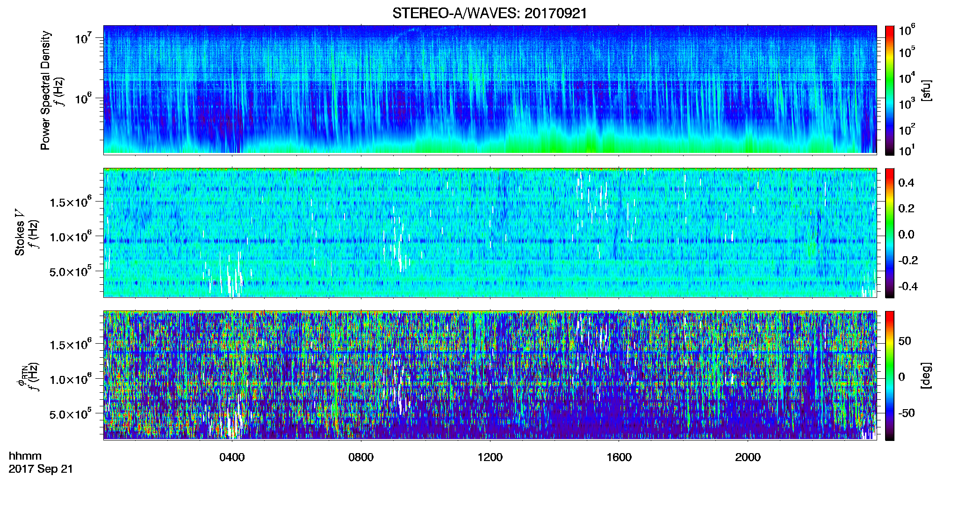Click the sfu power color bar
The image size is (980, 505).
(x=890, y=90)
